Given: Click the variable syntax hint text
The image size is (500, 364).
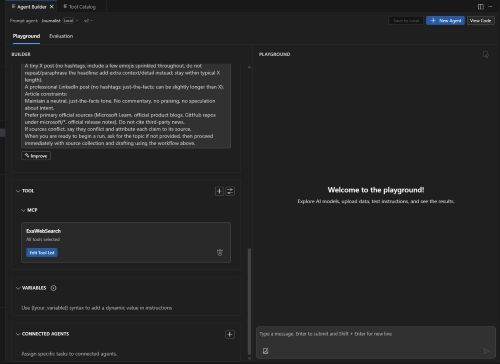Looking at the screenshot, I should (x=97, y=308).
